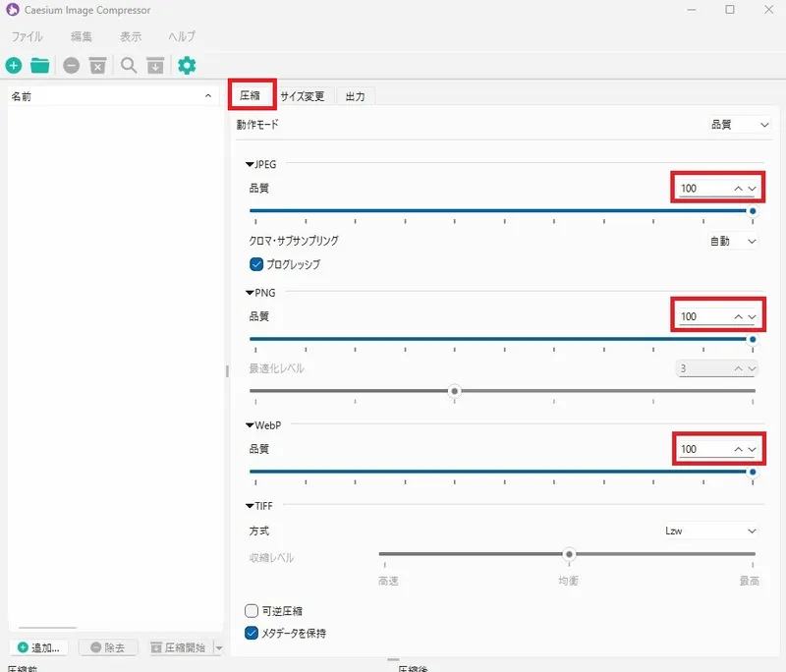Click the 最適化レベル slider handle
The image size is (786, 672).
455,391
